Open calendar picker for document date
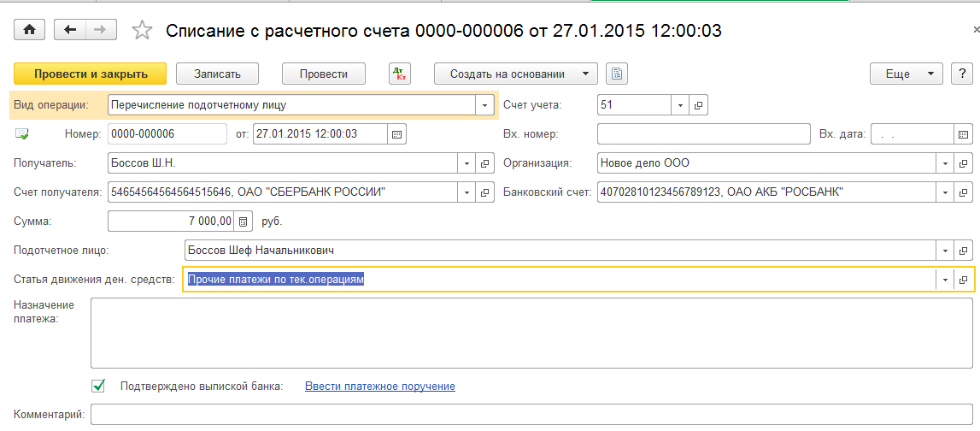Screen dimensions: 980x431 [397, 134]
